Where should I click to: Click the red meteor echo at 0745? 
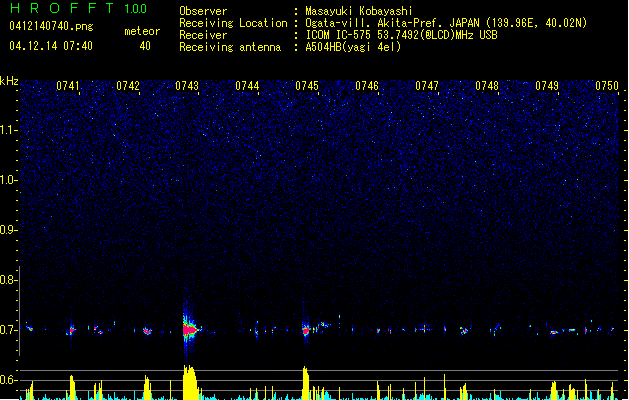[x=306, y=331]
